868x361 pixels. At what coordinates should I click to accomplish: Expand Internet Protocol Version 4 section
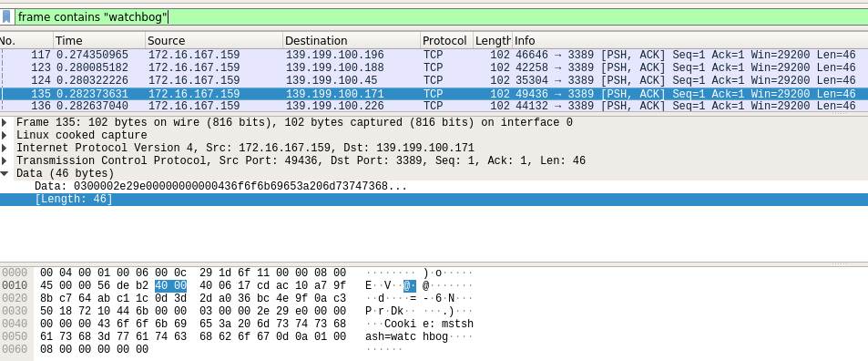[x=5, y=148]
